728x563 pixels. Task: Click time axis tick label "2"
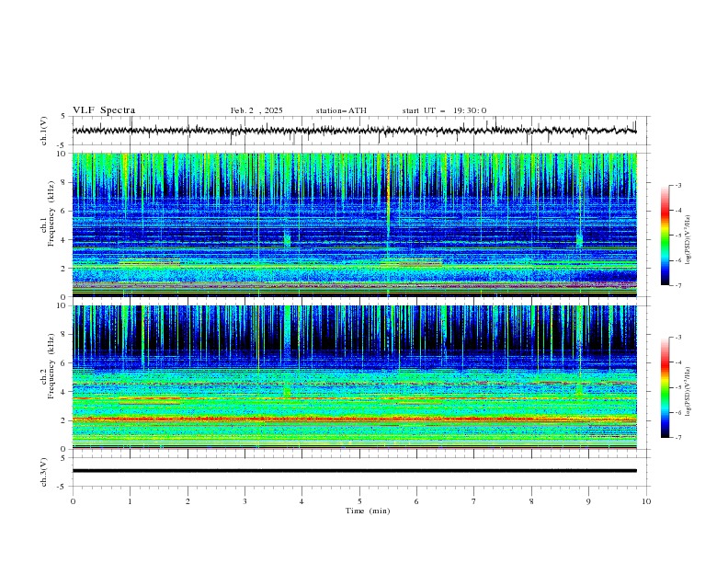click(x=188, y=501)
